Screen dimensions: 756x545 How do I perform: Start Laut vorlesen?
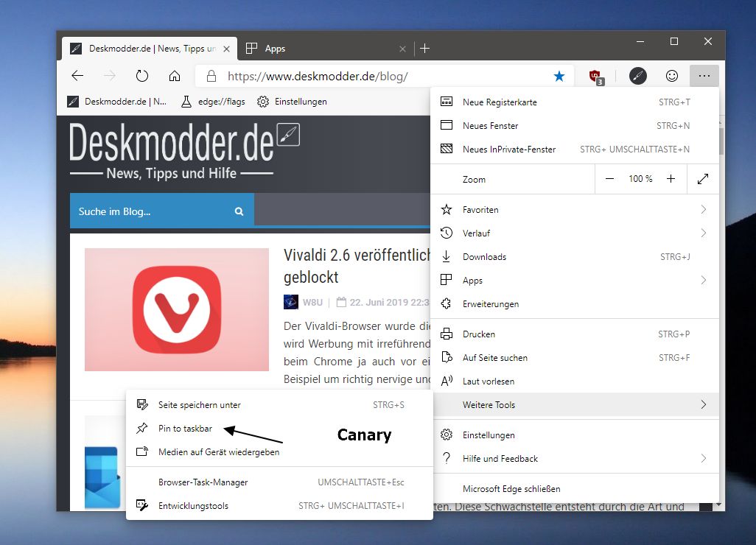coord(575,381)
